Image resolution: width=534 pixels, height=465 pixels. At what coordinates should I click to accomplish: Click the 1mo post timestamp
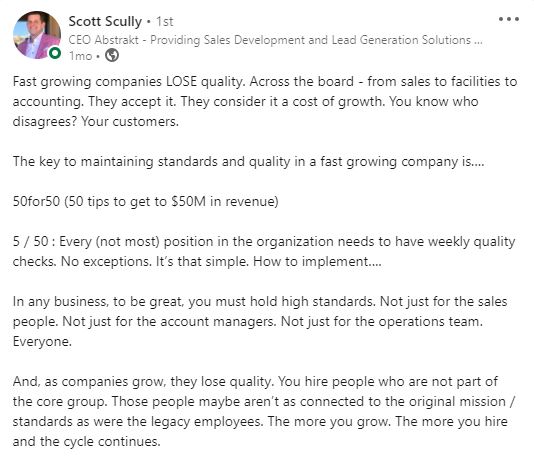pos(80,56)
